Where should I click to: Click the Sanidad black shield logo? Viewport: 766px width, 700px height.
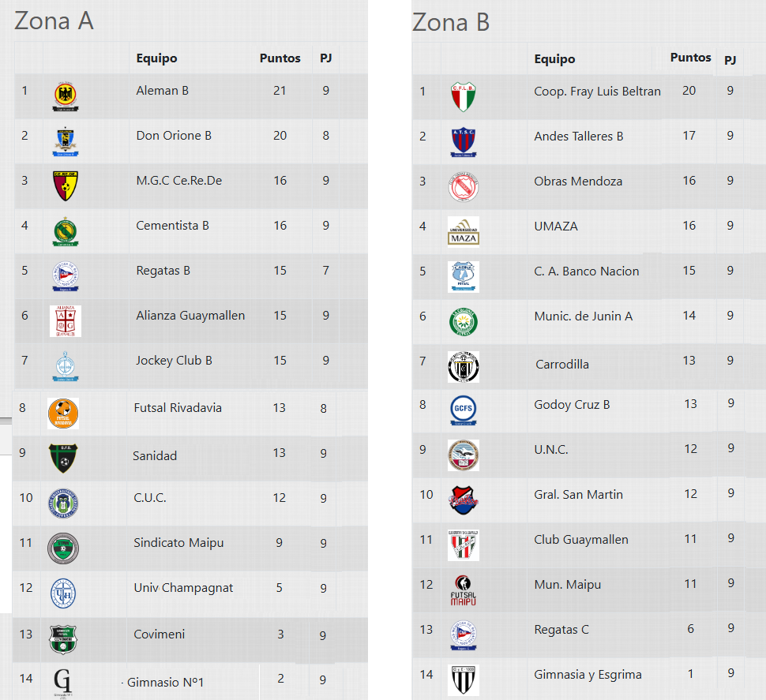pos(63,458)
